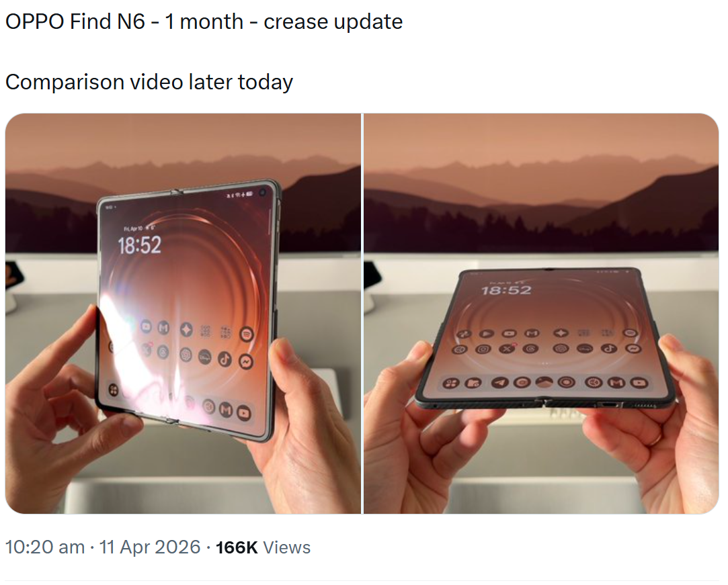The height and width of the screenshot is (585, 728).
Task: Tap Telegram icon in the flat phone's dock
Action: [499, 382]
